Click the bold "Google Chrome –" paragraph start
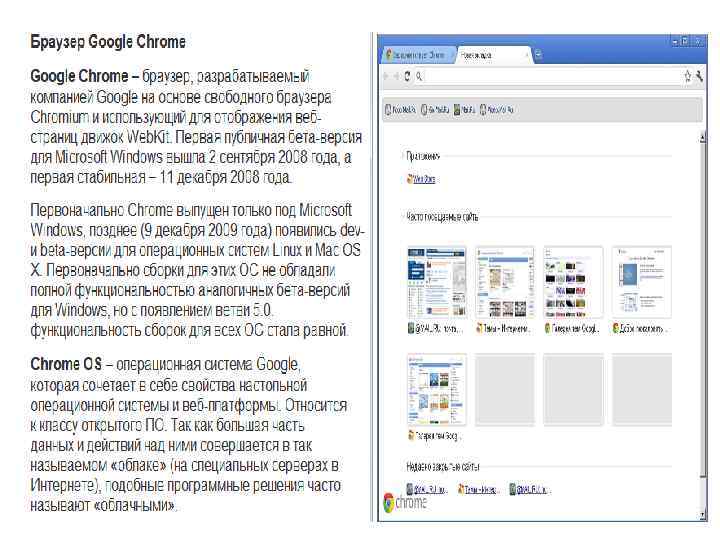720x540 pixels. click(84, 76)
